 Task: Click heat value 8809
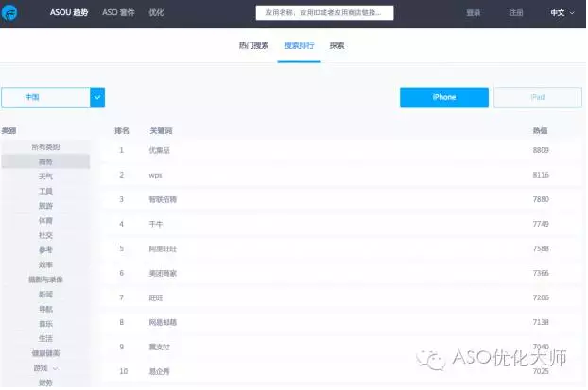541,150
